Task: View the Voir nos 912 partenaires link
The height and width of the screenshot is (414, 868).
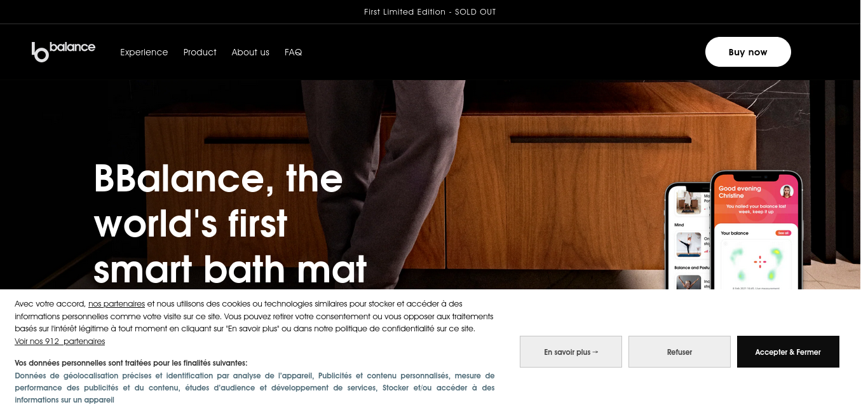Action: (x=60, y=342)
